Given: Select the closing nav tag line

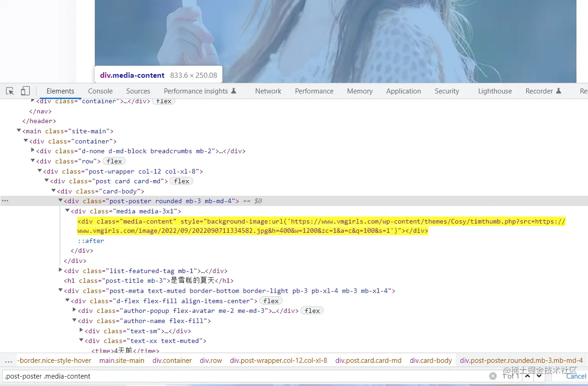Looking at the screenshot, I should (41, 111).
